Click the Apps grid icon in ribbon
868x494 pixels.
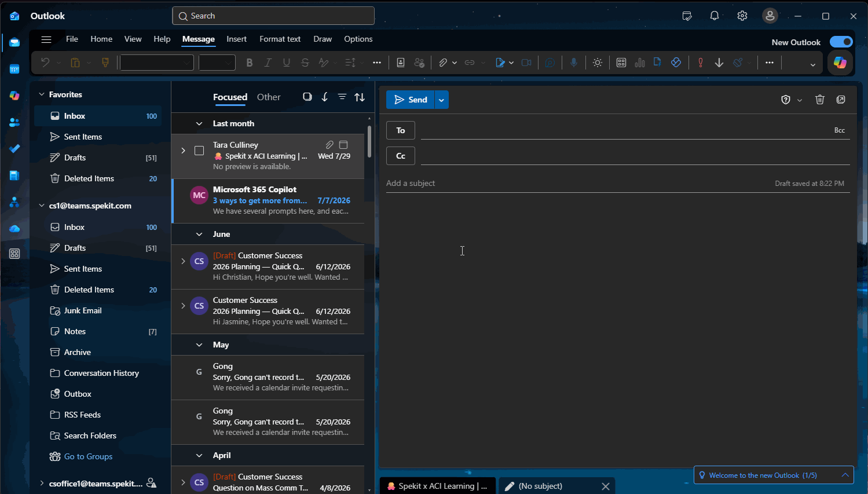[x=621, y=63]
